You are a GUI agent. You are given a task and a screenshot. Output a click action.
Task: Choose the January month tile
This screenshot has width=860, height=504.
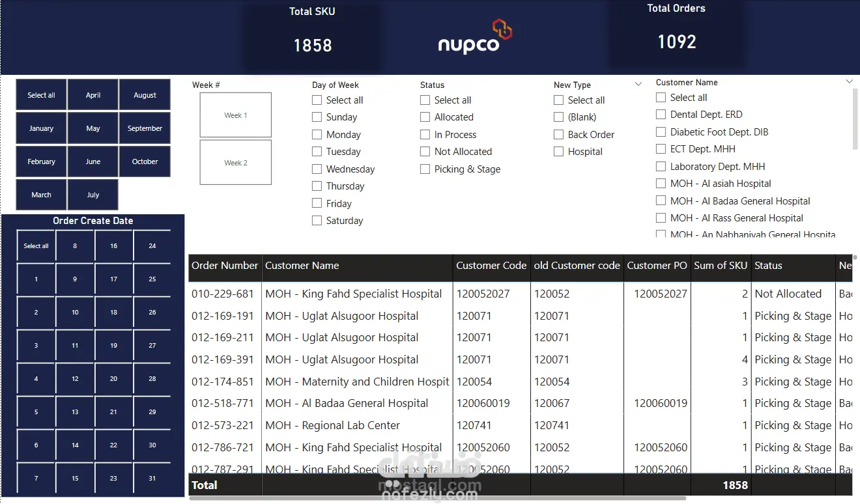41,128
